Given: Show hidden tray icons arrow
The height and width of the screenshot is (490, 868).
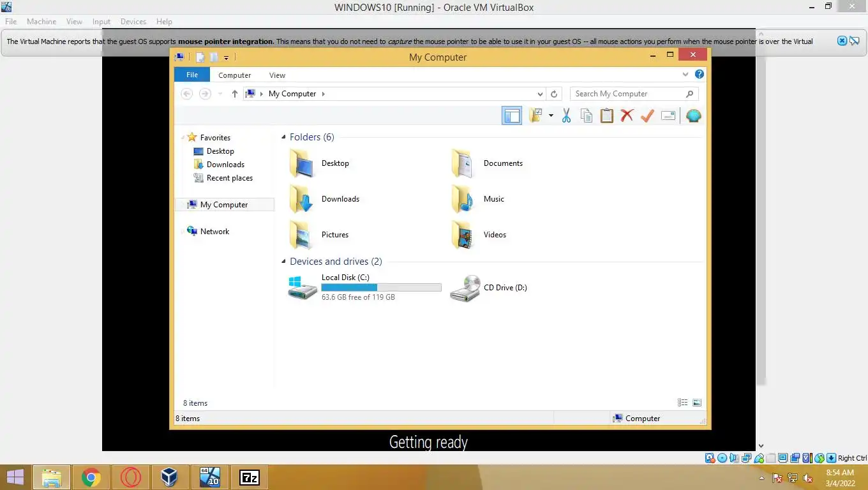Looking at the screenshot, I should click(761, 478).
